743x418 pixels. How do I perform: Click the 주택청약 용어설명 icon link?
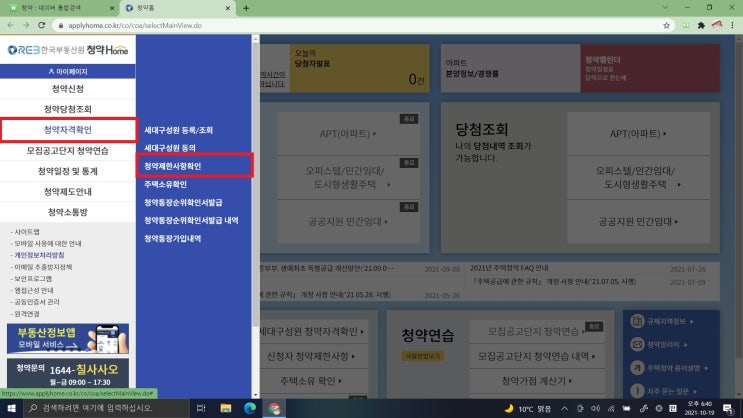click(x=669, y=368)
